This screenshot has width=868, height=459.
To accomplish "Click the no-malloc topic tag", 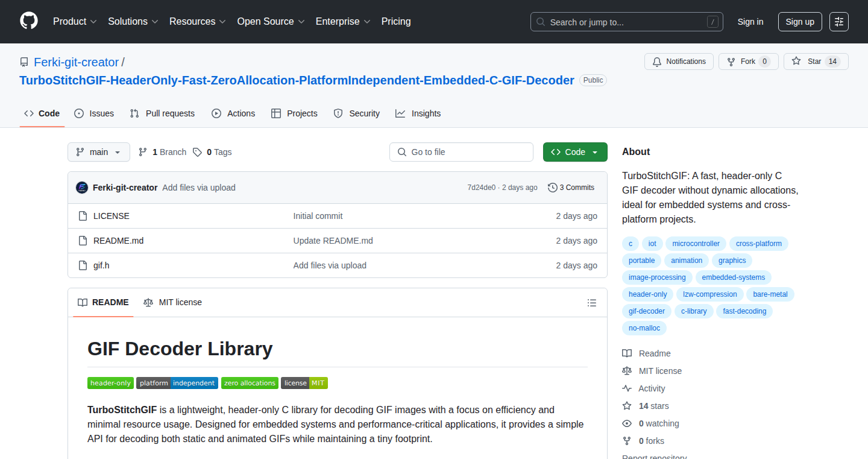I will pyautogui.click(x=644, y=328).
